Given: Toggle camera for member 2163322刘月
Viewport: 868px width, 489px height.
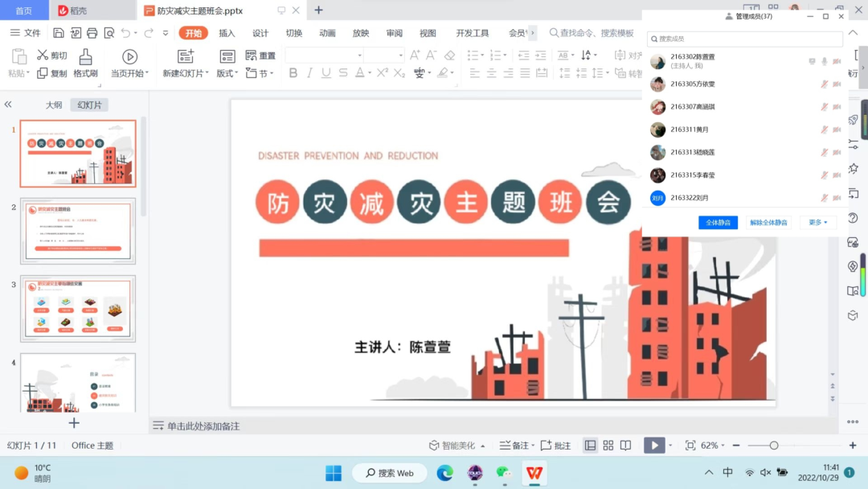Looking at the screenshot, I should 837,198.
